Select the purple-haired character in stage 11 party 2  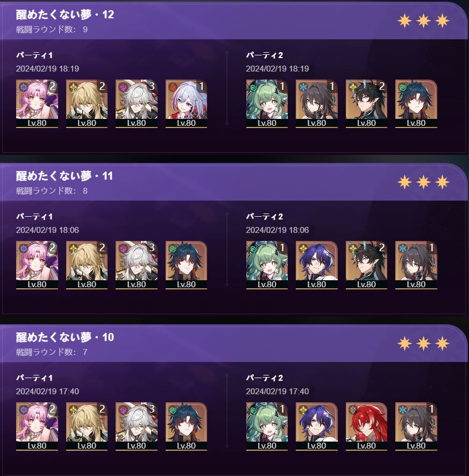(317, 265)
